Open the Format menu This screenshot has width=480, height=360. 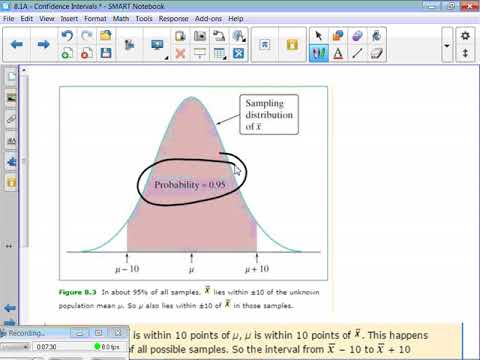tap(95, 19)
